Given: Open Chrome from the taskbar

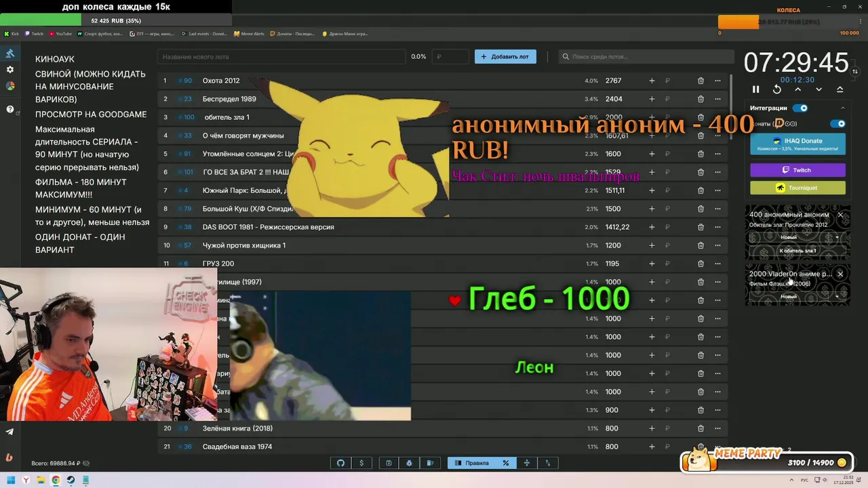Looking at the screenshot, I should coord(56,481).
